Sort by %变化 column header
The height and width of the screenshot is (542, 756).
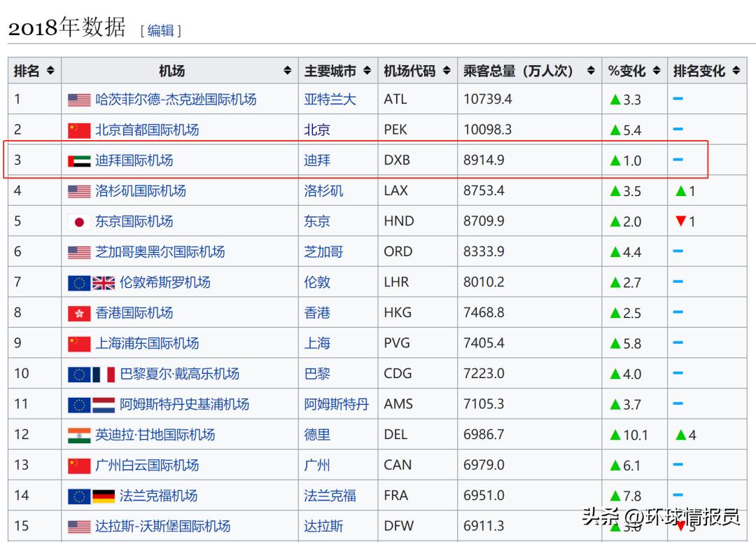[633, 71]
